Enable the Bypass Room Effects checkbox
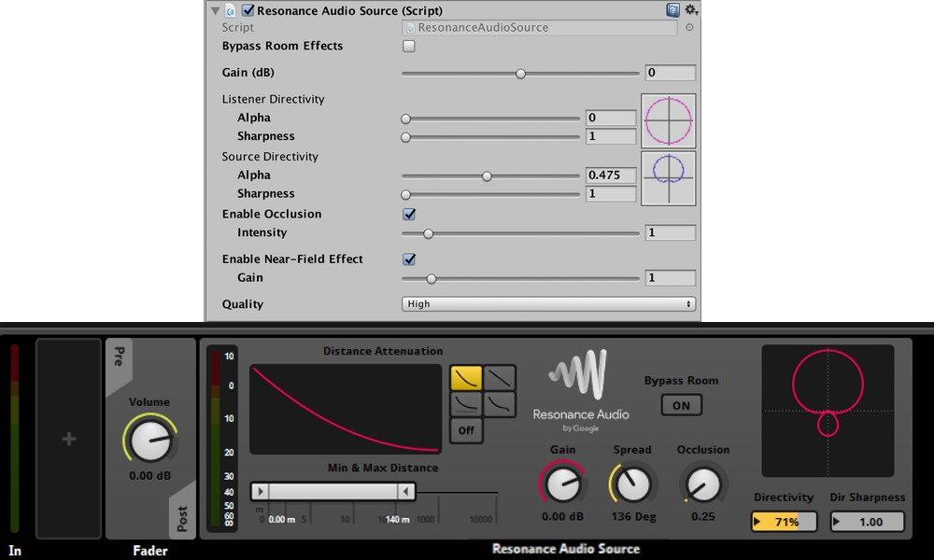This screenshot has height=560, width=934. (409, 47)
